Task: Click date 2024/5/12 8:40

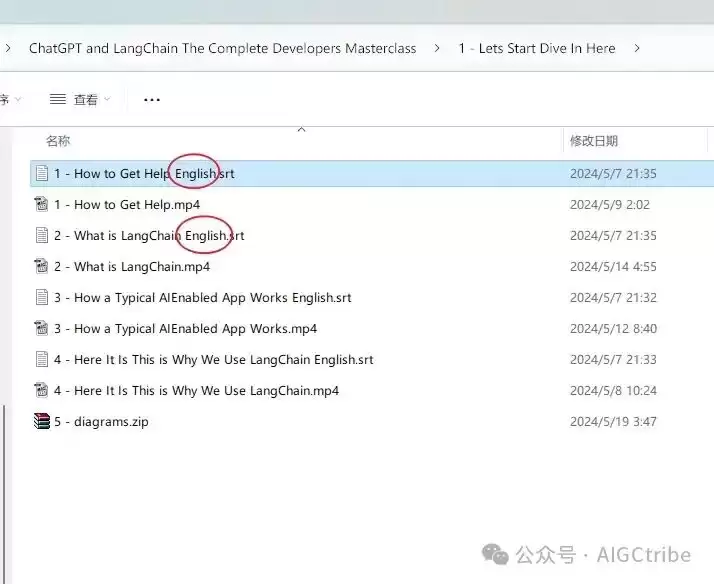Action: (613, 328)
